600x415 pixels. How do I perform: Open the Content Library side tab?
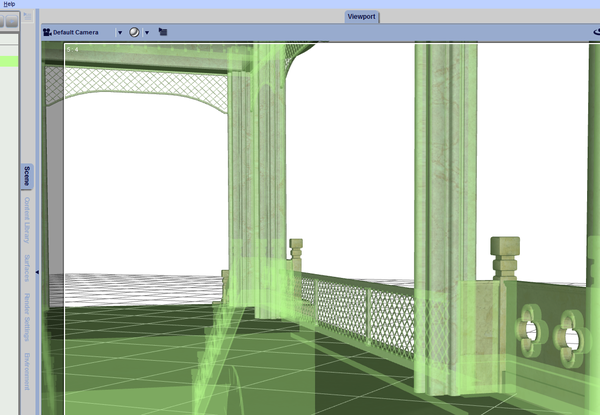click(x=27, y=220)
